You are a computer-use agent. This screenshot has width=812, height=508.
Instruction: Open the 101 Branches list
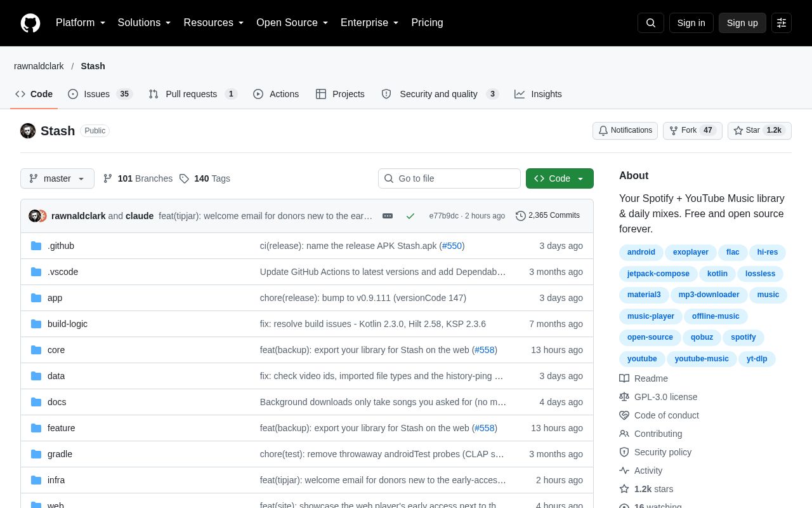click(x=138, y=178)
